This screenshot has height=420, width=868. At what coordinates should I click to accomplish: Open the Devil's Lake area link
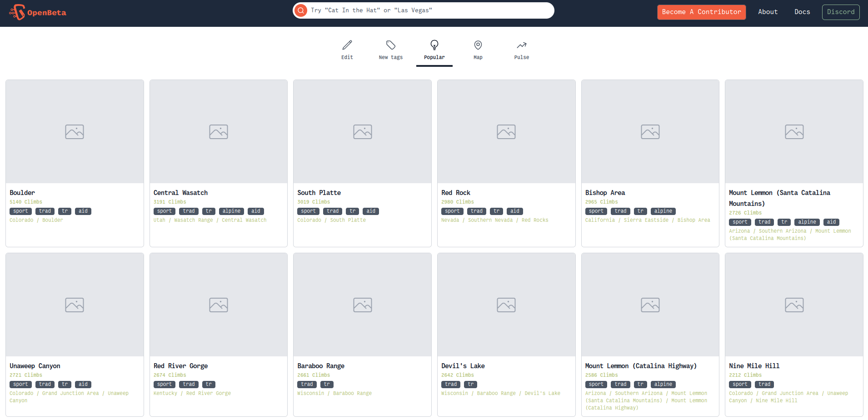tap(542, 393)
